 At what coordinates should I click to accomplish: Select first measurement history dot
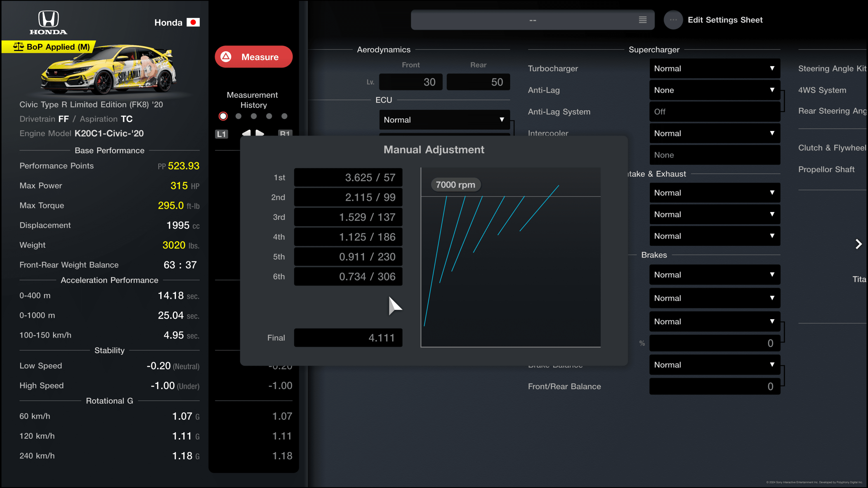click(223, 116)
